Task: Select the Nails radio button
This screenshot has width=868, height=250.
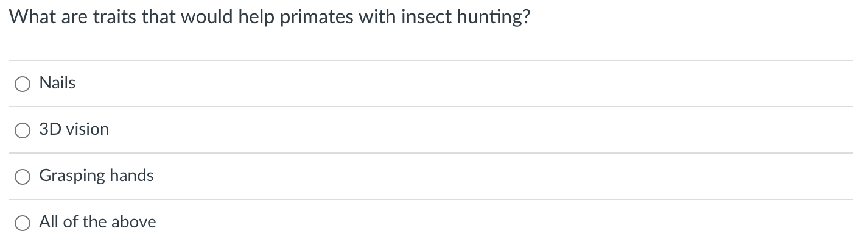Action: pos(23,84)
